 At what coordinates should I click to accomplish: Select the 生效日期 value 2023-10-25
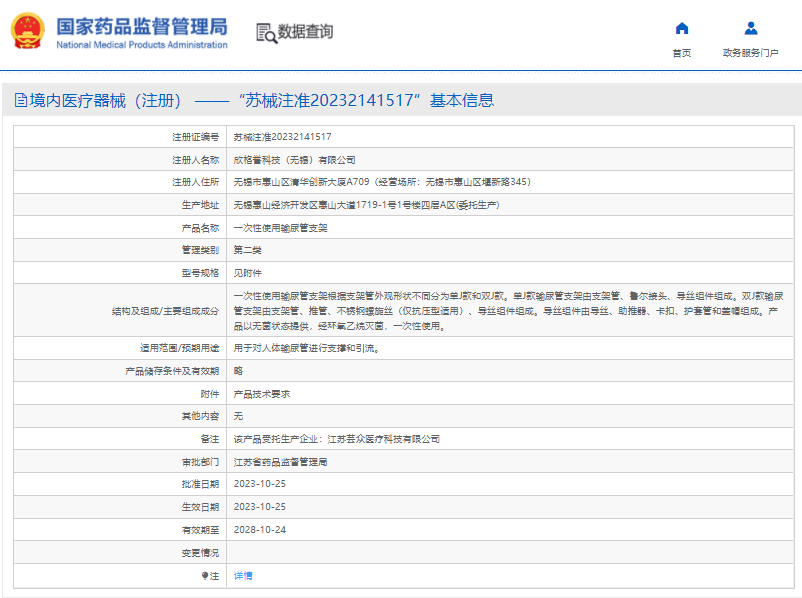[x=260, y=507]
